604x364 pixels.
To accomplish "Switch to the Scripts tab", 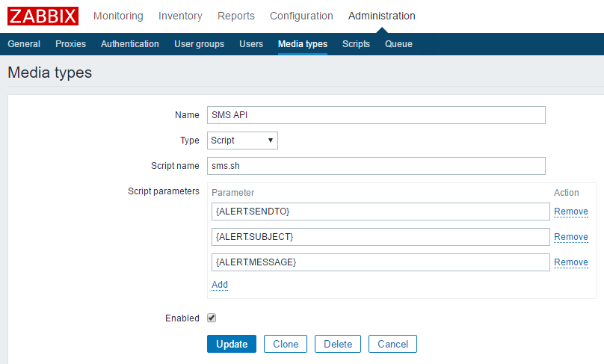I will click(356, 44).
